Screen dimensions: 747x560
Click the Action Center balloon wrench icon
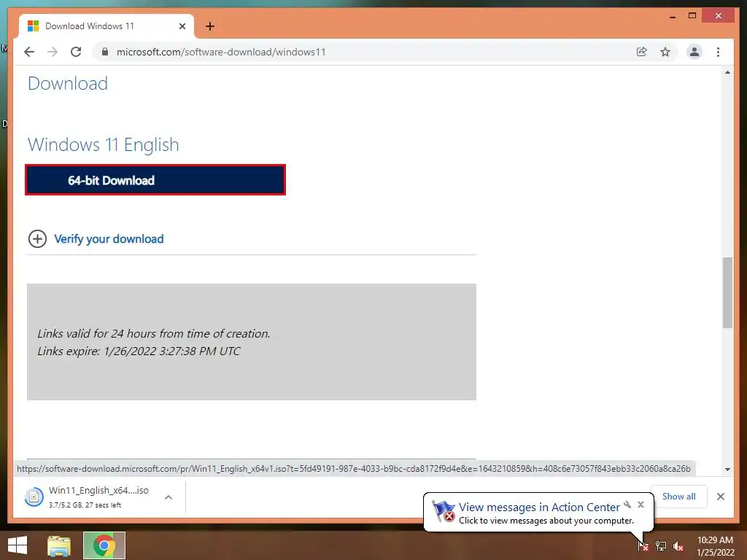point(627,505)
